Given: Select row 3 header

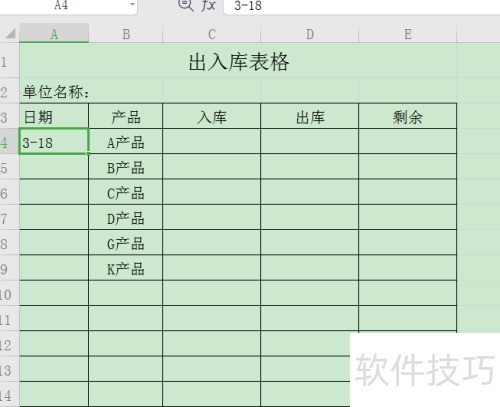Looking at the screenshot, I should (9, 116).
